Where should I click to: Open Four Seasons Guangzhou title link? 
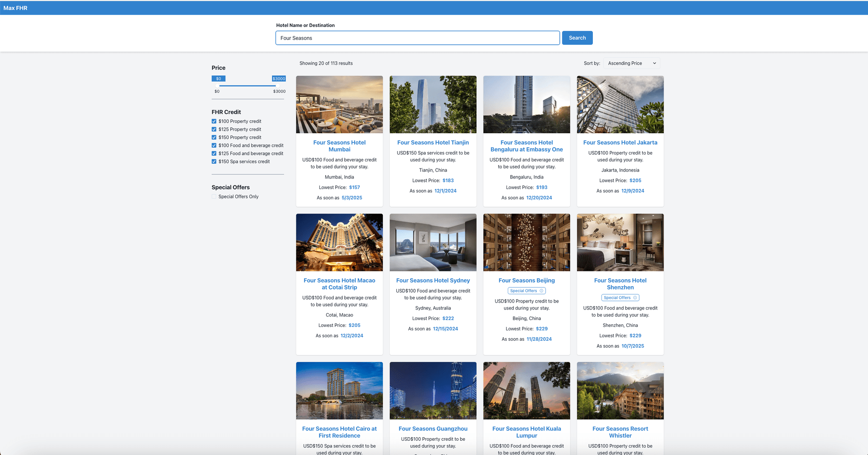(433, 429)
